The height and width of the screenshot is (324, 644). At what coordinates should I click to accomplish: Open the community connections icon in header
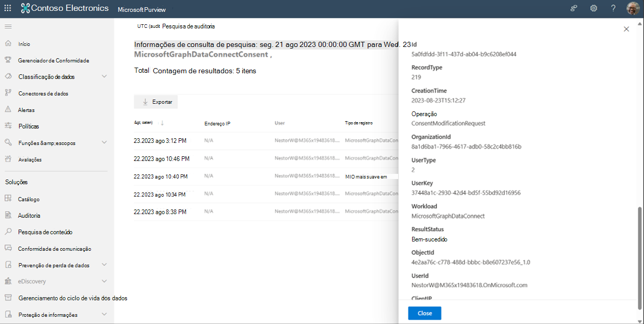click(574, 8)
